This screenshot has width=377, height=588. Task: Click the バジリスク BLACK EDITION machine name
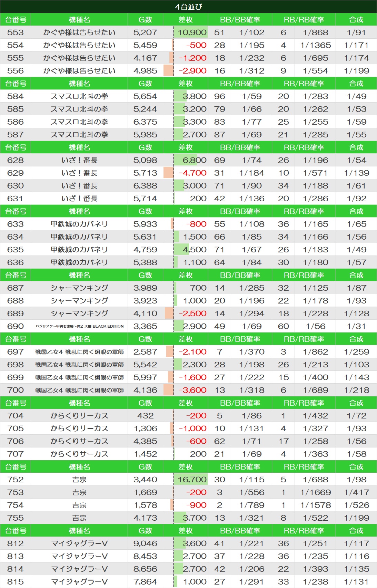(79, 326)
